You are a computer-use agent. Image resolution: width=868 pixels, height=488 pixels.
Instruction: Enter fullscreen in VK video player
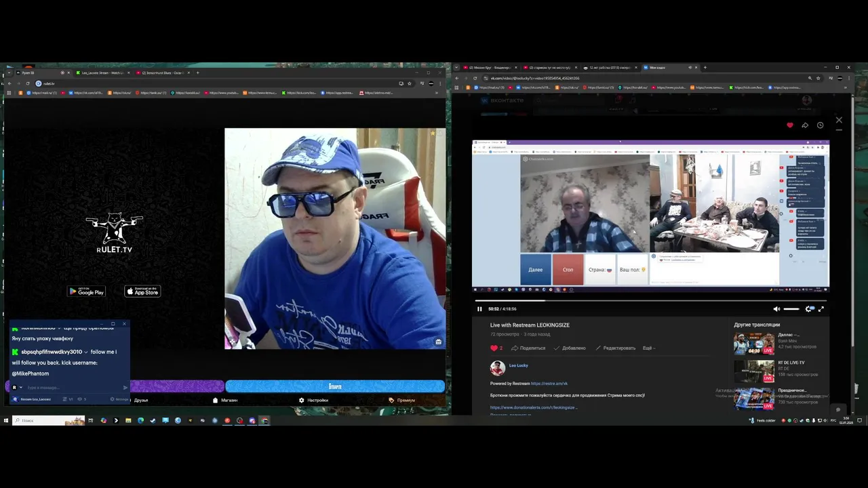[821, 309]
